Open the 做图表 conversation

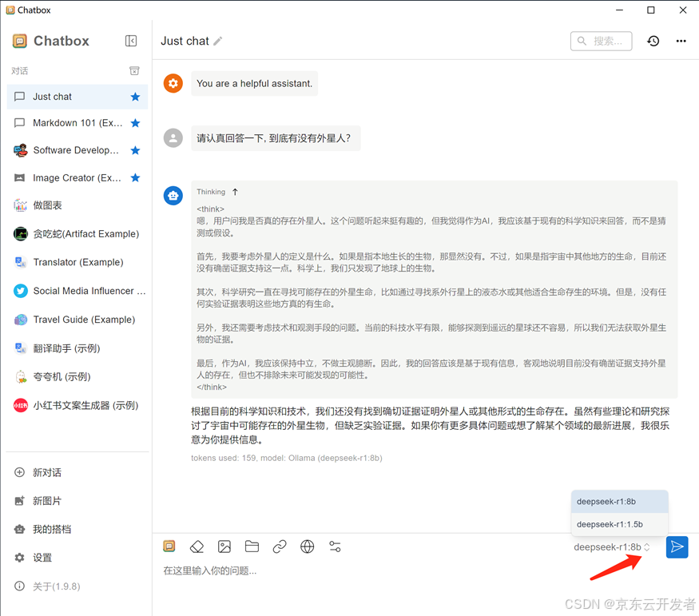[77, 205]
